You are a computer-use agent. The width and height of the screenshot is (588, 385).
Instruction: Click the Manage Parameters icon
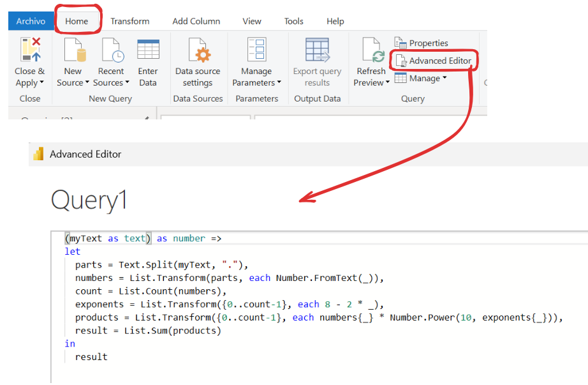click(257, 49)
